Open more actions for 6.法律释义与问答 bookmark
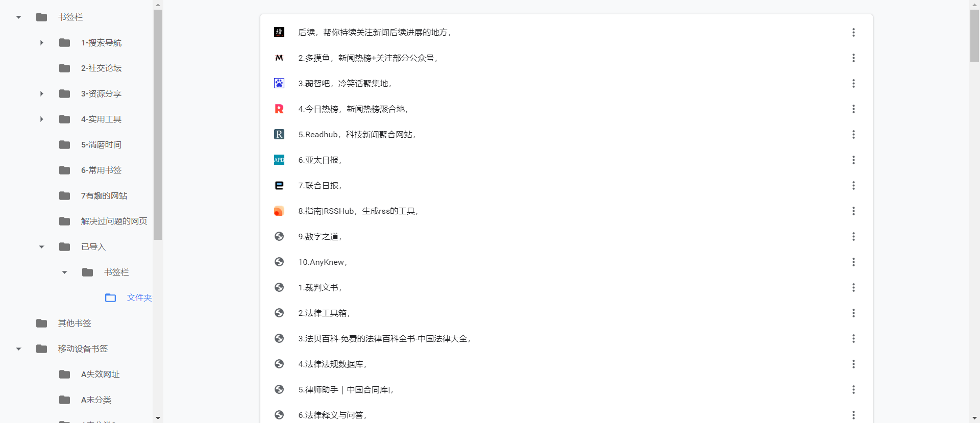 tap(853, 415)
